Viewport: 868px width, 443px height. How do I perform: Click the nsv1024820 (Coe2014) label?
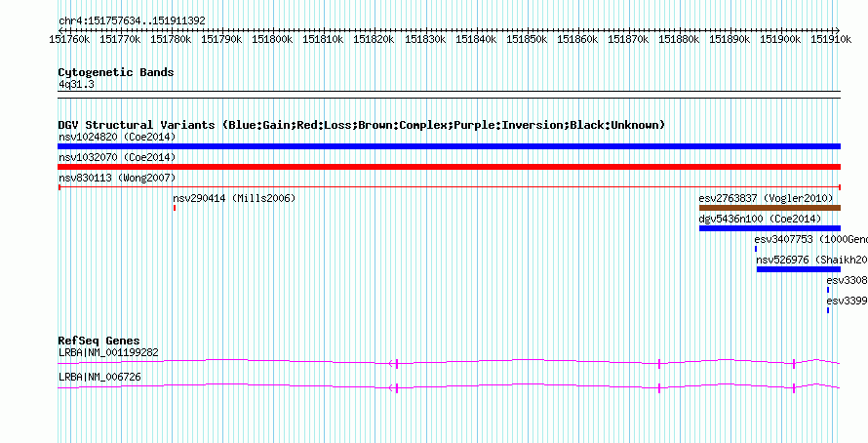coord(117,137)
